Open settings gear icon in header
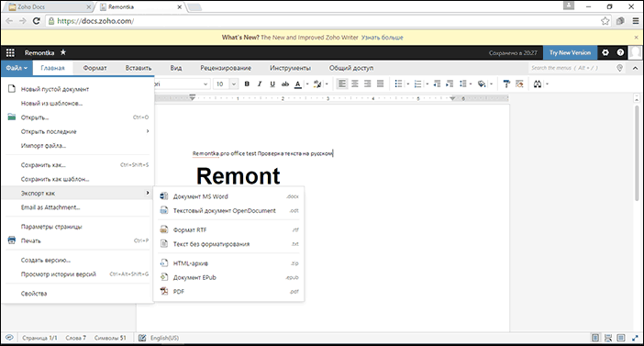The width and height of the screenshot is (644, 346). [x=605, y=52]
